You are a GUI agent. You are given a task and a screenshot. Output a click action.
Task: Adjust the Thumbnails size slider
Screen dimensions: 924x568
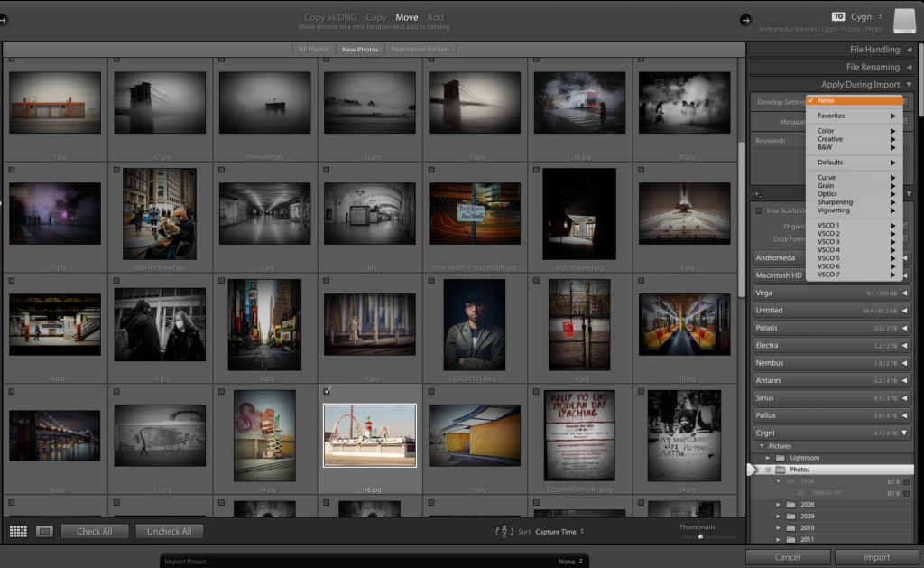[x=700, y=536]
